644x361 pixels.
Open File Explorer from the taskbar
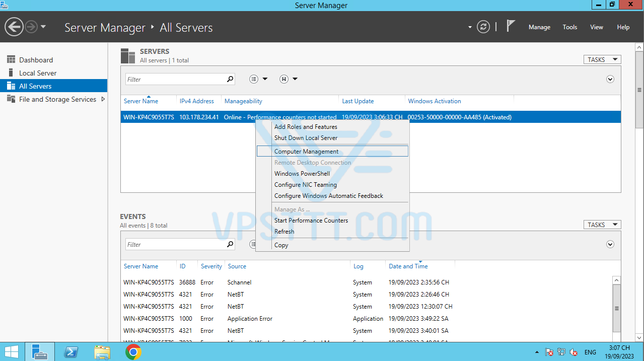click(102, 352)
